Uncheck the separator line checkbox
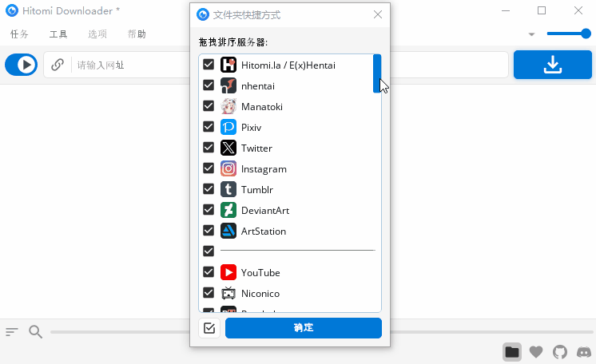The image size is (596, 364). [209, 251]
